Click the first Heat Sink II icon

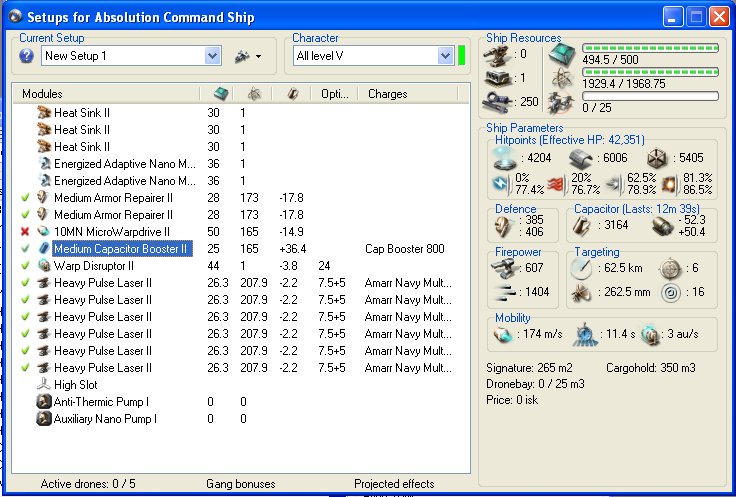point(43,113)
